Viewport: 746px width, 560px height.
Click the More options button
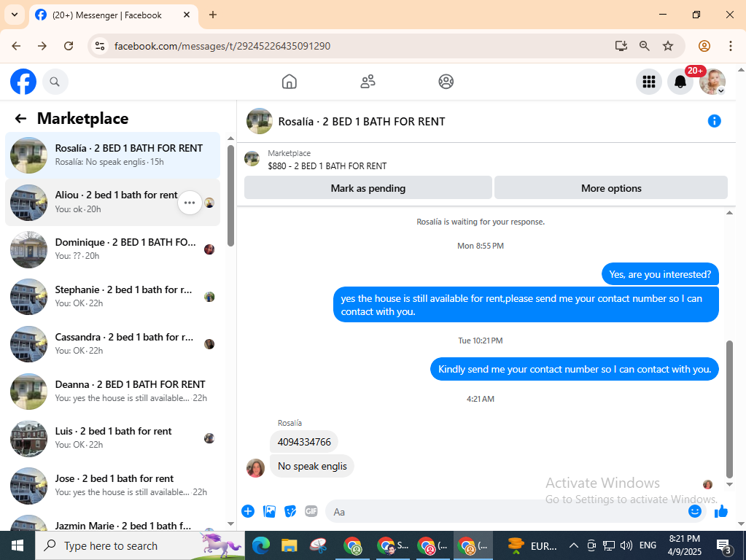pyautogui.click(x=611, y=188)
